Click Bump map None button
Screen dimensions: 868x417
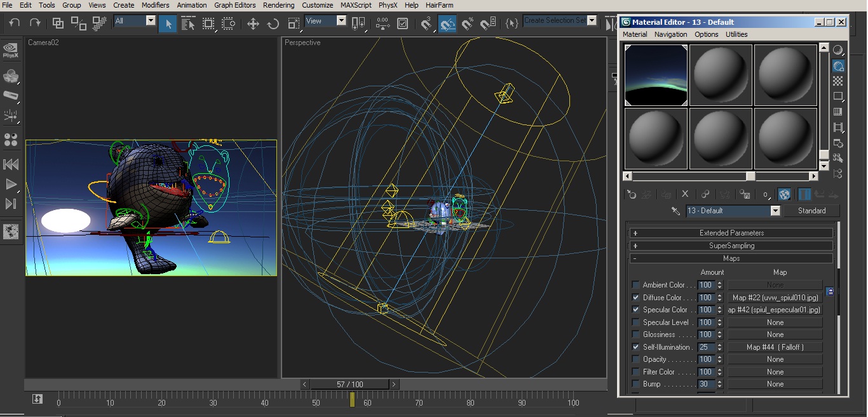[x=775, y=384]
